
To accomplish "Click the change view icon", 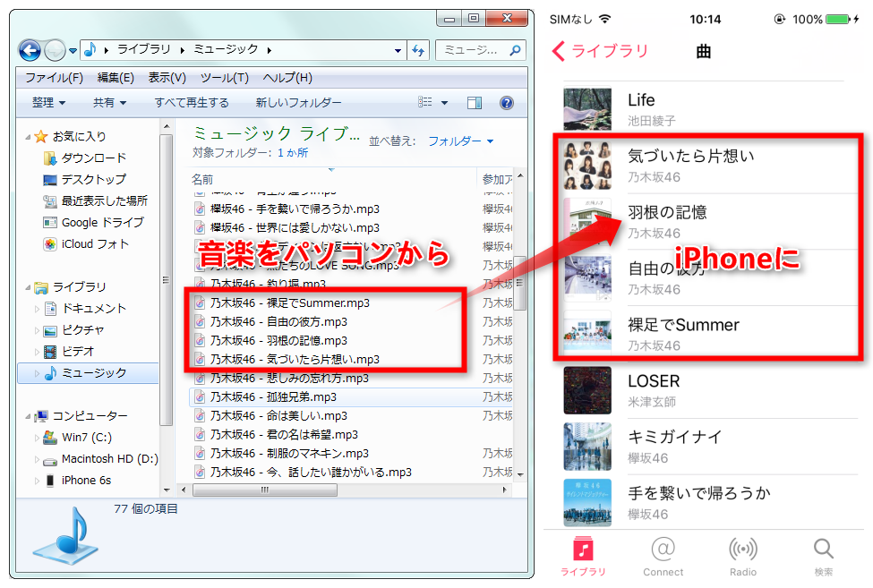I will point(424,102).
